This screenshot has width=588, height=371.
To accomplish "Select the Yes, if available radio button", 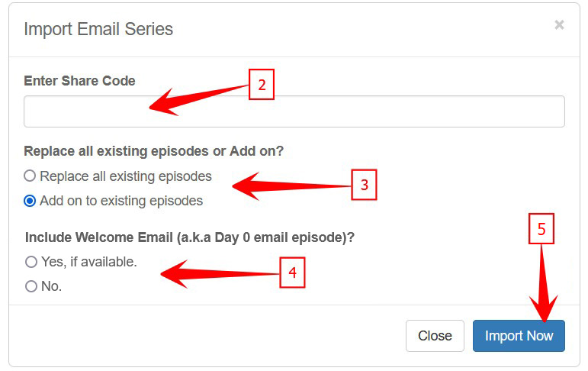I will tap(31, 262).
